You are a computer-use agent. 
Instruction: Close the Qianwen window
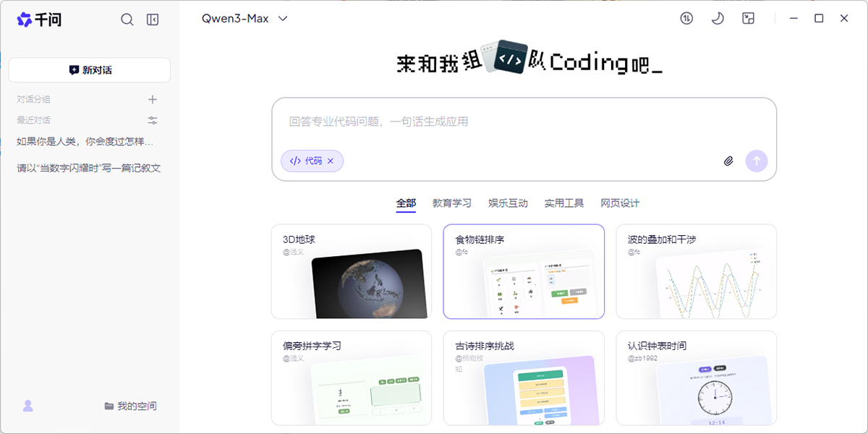coord(844,19)
